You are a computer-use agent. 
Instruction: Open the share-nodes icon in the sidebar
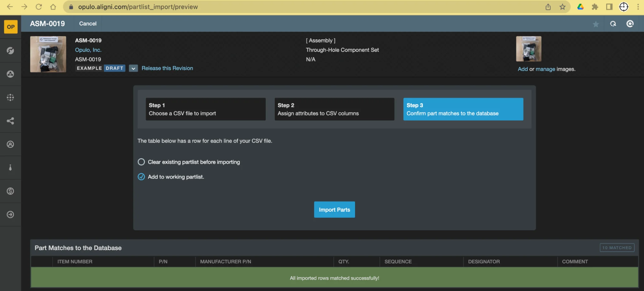coord(10,121)
